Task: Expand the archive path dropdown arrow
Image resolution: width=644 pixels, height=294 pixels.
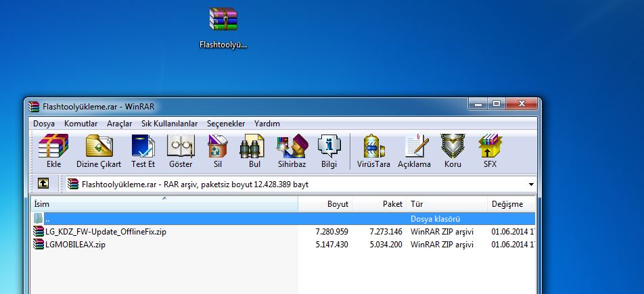Action: click(532, 185)
